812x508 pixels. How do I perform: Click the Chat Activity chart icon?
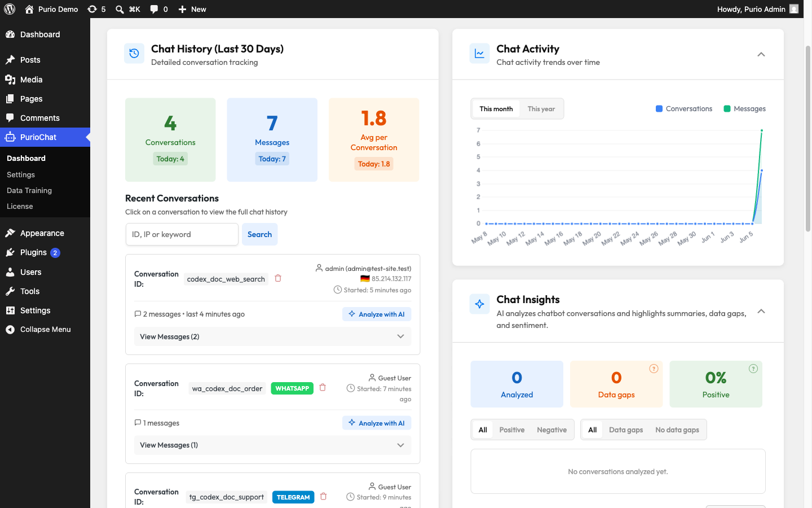[x=479, y=54]
